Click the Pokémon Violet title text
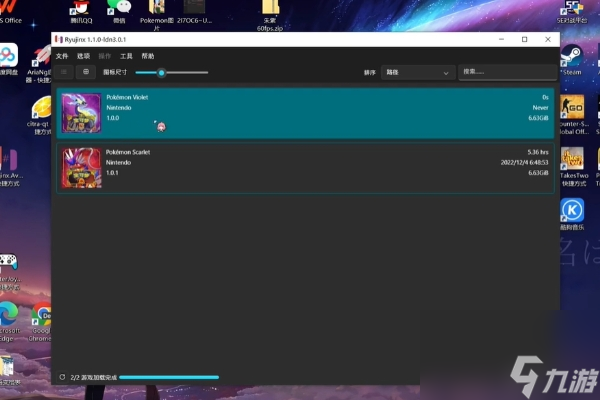Image resolution: width=600 pixels, height=400 pixels. click(127, 97)
